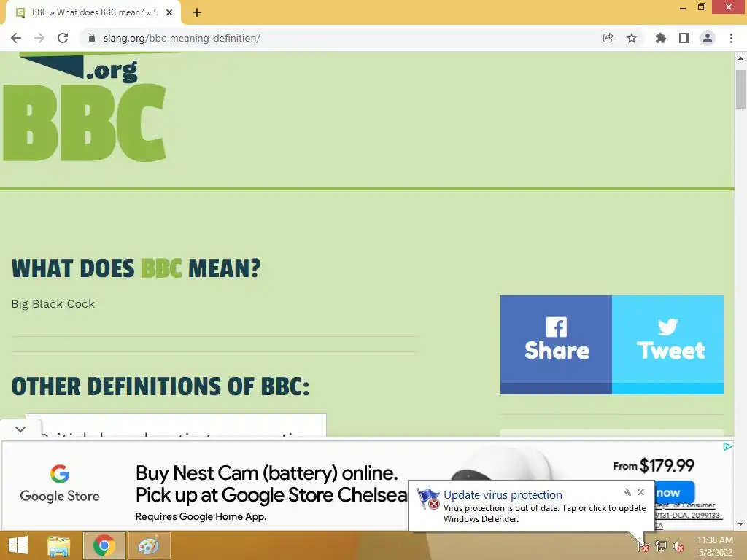Share on Facebook button
The image size is (747, 560).
pyautogui.click(x=556, y=344)
